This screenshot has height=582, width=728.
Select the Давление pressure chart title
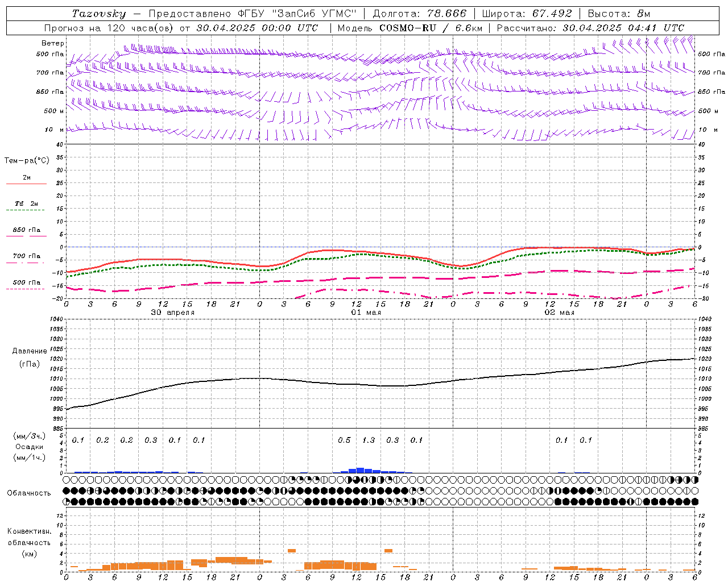(x=30, y=351)
